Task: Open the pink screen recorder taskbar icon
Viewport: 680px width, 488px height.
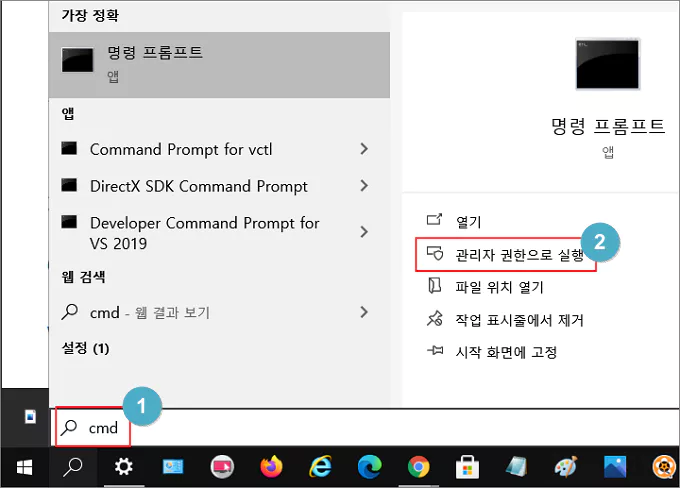Action: (x=222, y=467)
